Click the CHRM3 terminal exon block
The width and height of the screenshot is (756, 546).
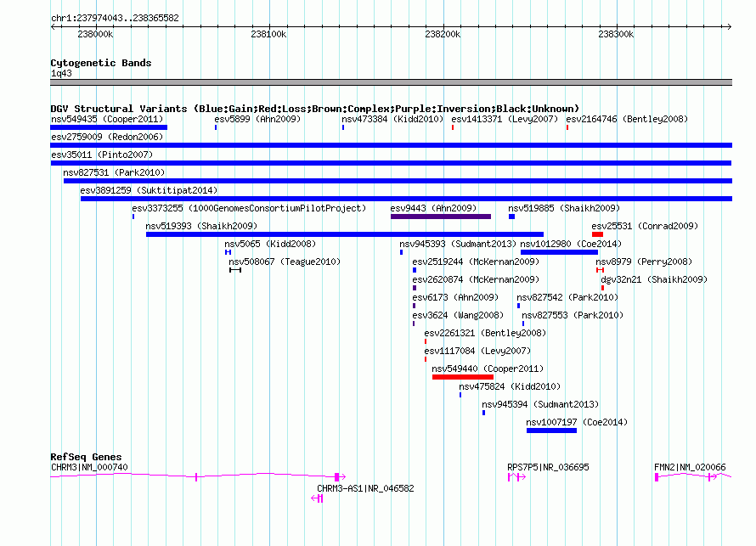point(337,477)
